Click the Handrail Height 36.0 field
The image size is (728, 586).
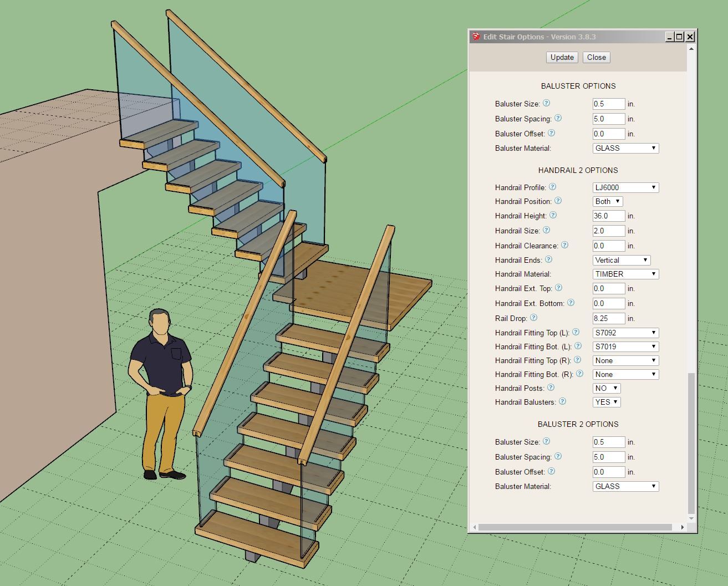point(609,216)
